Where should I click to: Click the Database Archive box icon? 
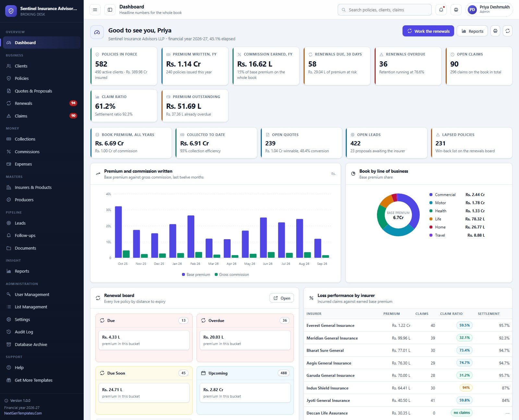(9, 344)
